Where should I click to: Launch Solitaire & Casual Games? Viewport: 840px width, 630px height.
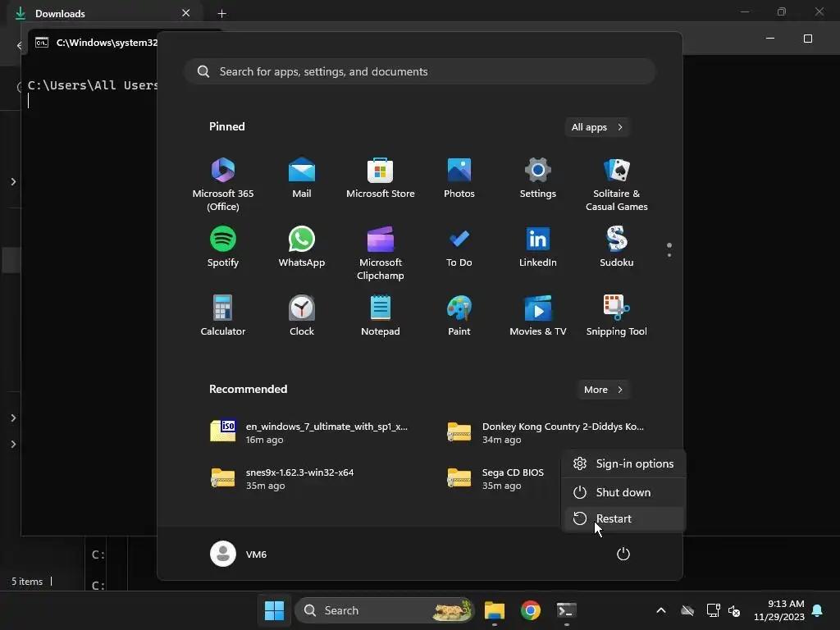(x=617, y=185)
